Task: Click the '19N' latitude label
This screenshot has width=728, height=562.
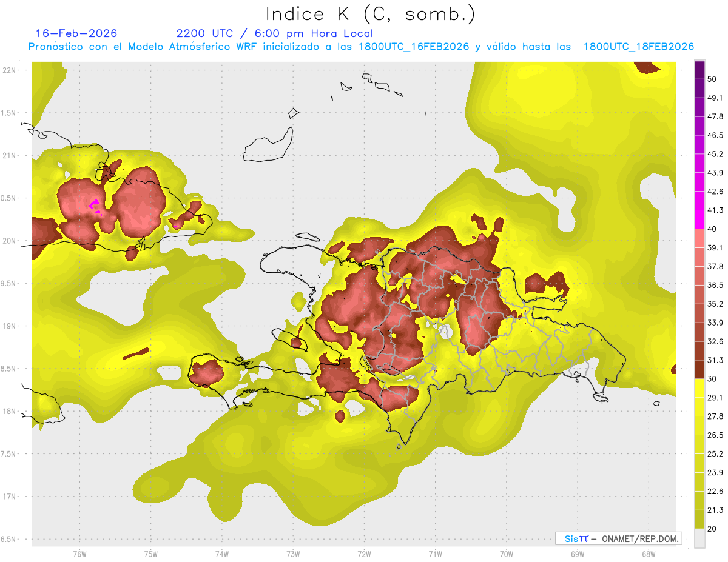Action: [x=10, y=326]
